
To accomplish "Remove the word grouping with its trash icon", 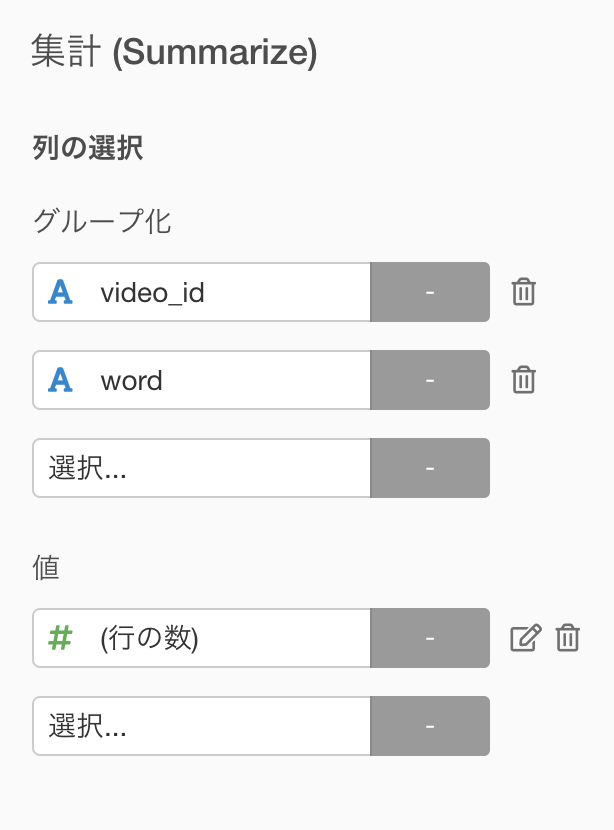I will point(523,380).
